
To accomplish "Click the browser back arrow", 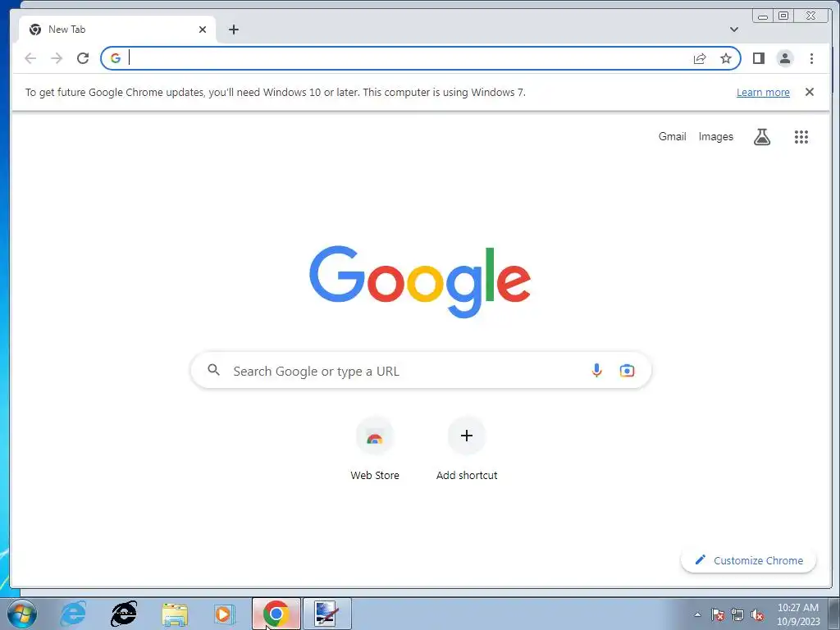I will (x=30, y=58).
